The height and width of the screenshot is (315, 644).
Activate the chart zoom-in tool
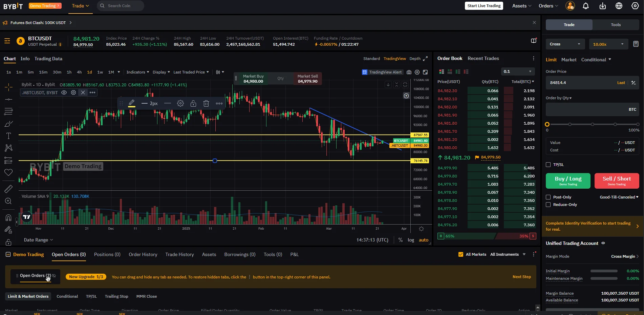click(x=8, y=201)
